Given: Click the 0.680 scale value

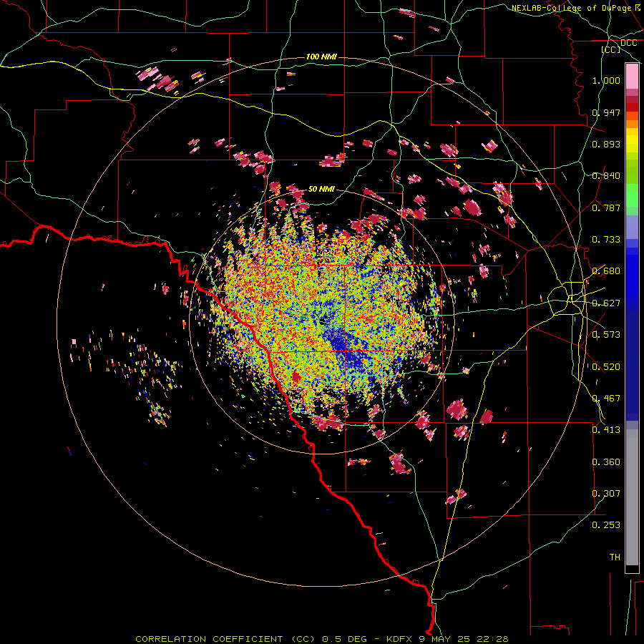Looking at the screenshot, I should (606, 271).
